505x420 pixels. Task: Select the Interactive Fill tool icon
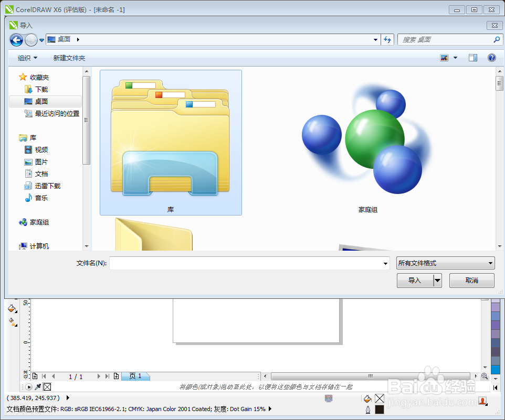click(x=11, y=322)
